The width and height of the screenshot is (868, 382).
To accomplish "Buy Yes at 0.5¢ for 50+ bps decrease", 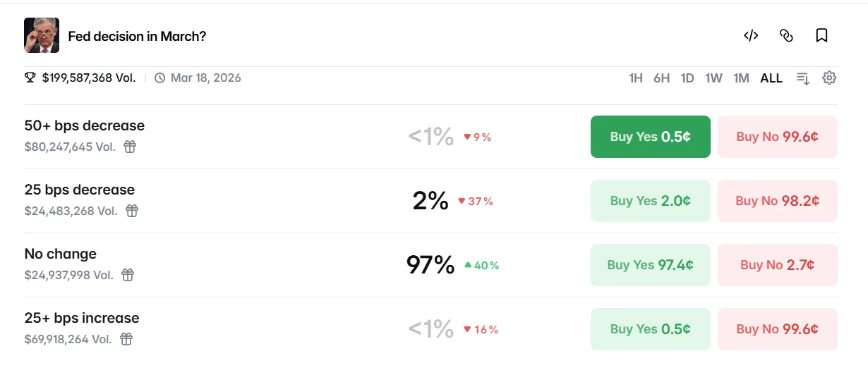I will point(650,137).
